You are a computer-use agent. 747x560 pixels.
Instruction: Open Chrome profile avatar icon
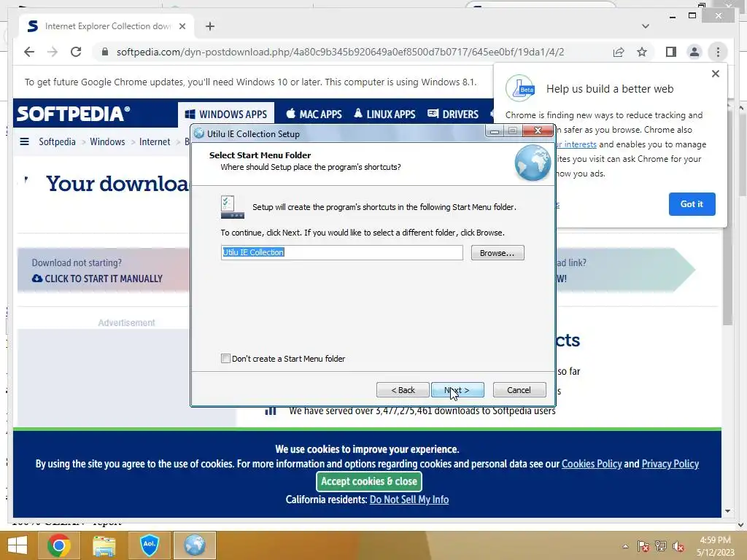pyautogui.click(x=694, y=52)
